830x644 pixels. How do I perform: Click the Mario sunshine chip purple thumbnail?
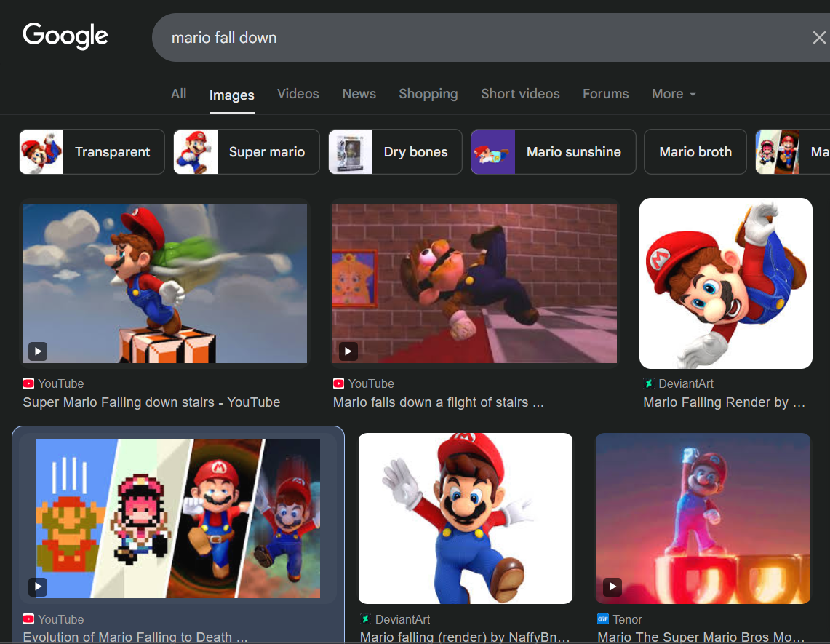(492, 152)
